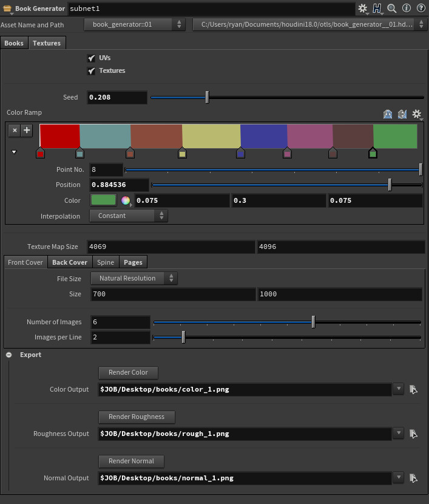Image resolution: width=429 pixels, height=504 pixels.
Task: Expand the Roughness Output path dropdown
Action: click(398, 433)
